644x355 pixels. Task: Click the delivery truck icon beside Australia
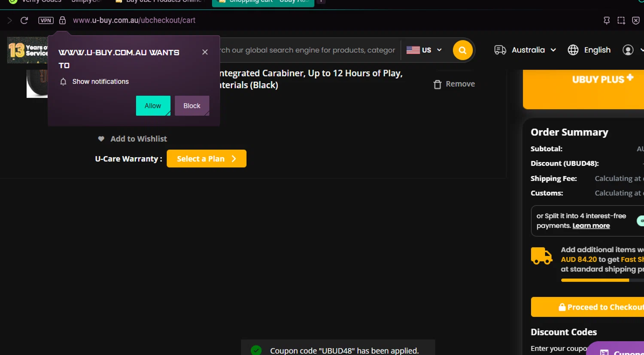point(500,50)
